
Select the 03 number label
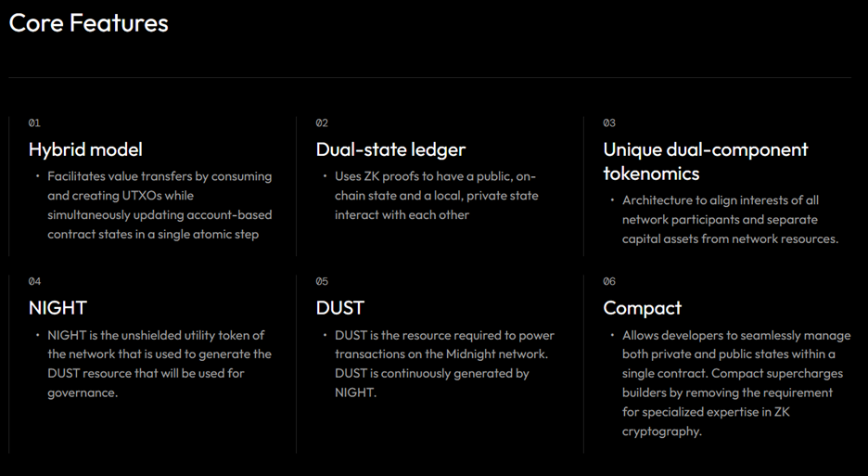(609, 122)
